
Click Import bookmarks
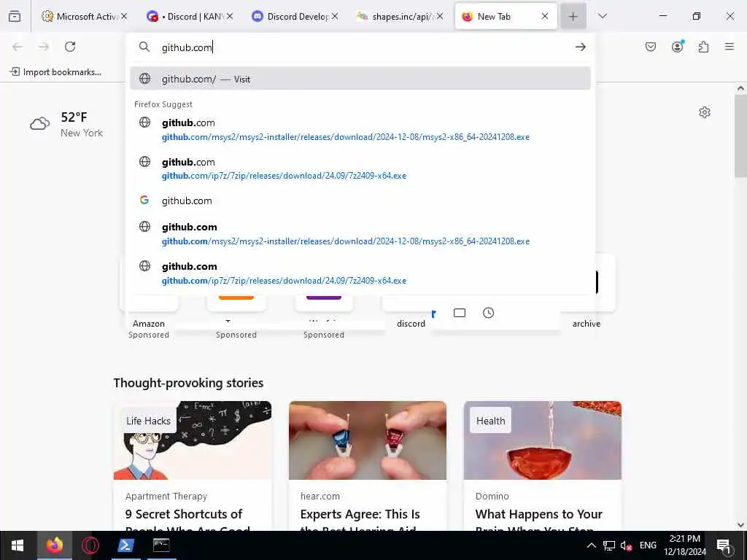(x=55, y=72)
